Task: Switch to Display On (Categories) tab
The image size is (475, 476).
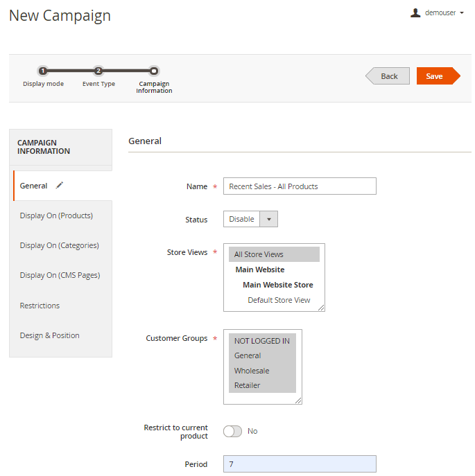Action: (x=59, y=245)
